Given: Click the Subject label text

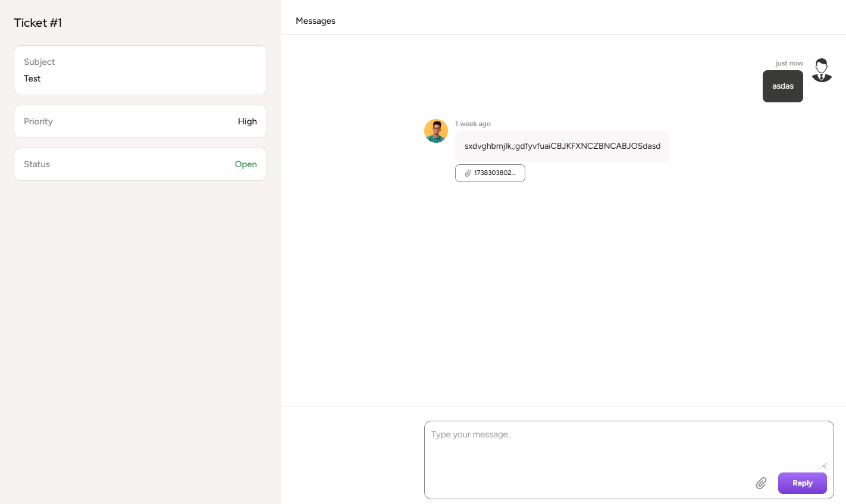Looking at the screenshot, I should tap(39, 62).
